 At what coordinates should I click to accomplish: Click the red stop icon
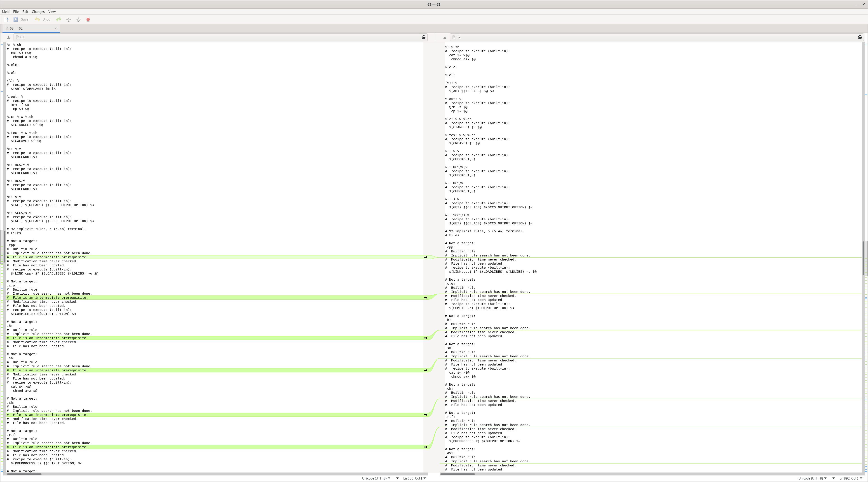pyautogui.click(x=88, y=20)
